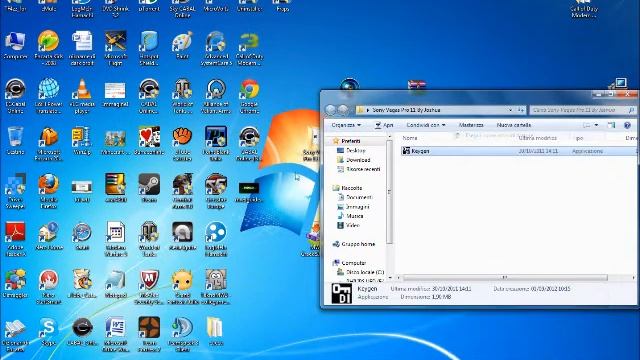Open Musica library
The width and height of the screenshot is (640, 360).
354,216
